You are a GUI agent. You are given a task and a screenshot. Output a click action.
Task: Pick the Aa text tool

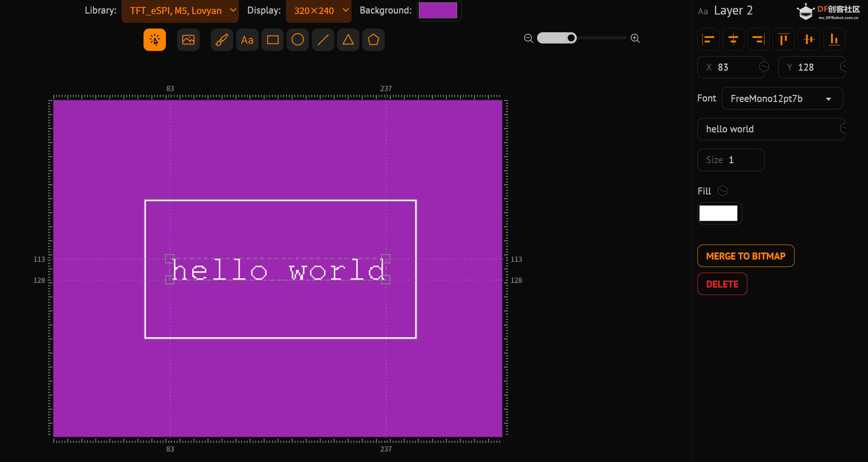[x=247, y=40]
